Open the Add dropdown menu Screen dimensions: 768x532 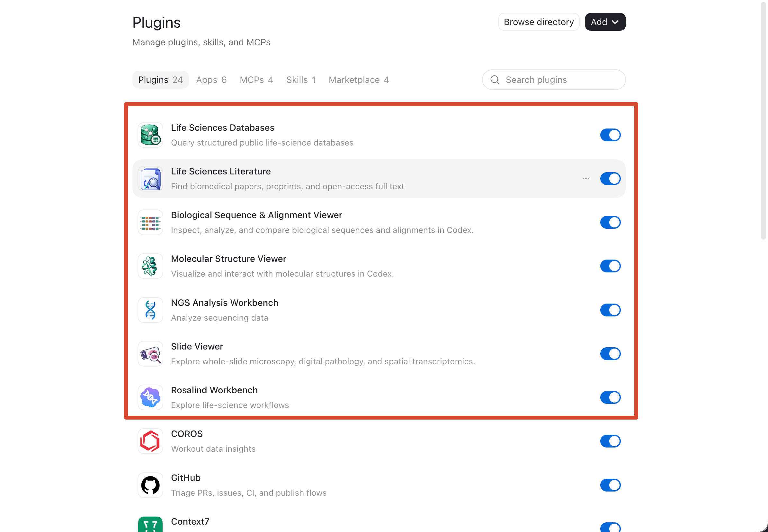point(605,22)
